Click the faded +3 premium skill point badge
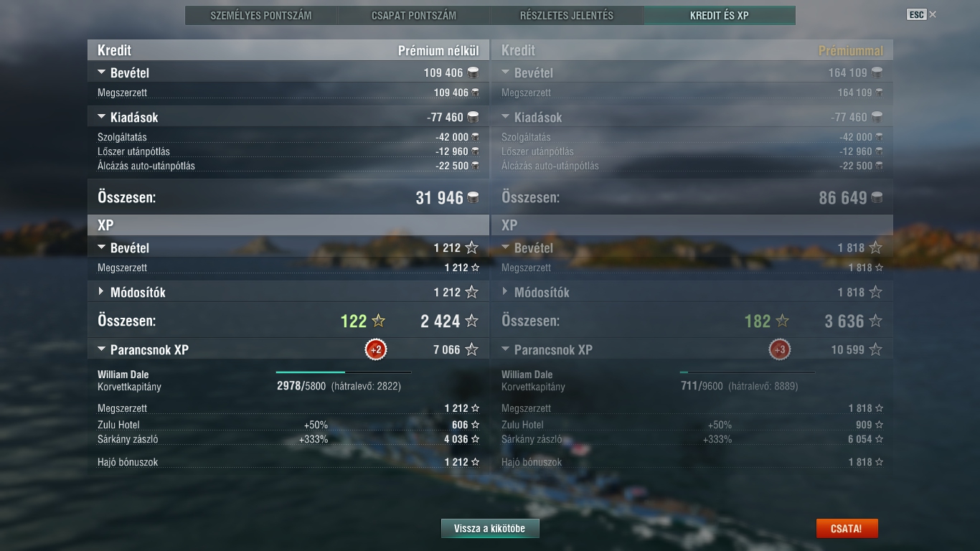 click(780, 350)
